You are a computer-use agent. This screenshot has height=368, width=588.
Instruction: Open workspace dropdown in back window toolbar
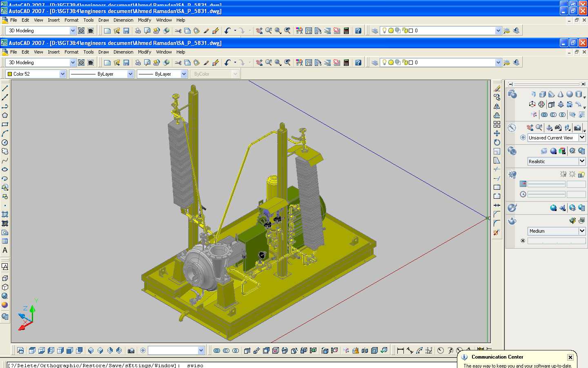[73, 31]
